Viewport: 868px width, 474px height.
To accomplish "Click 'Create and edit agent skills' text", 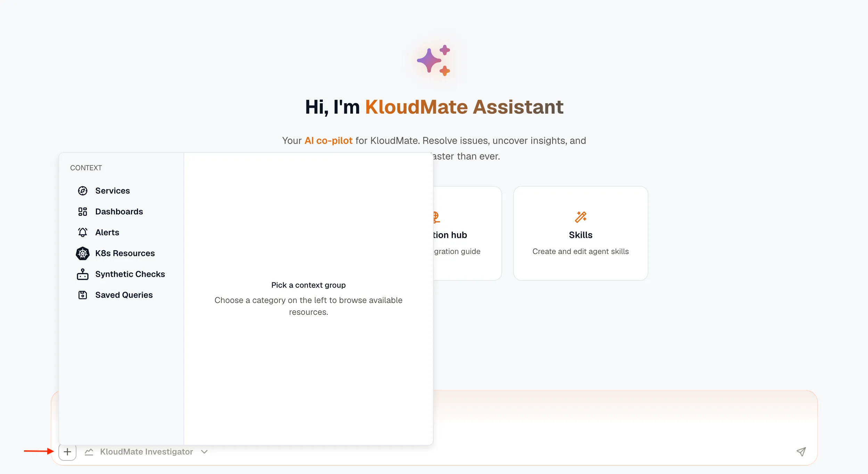I will coord(581,251).
